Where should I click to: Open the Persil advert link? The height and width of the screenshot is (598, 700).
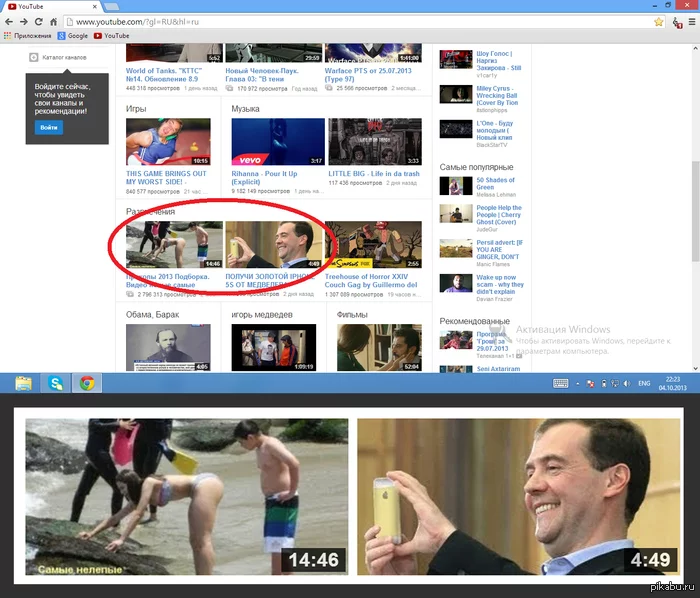pyautogui.click(x=500, y=249)
